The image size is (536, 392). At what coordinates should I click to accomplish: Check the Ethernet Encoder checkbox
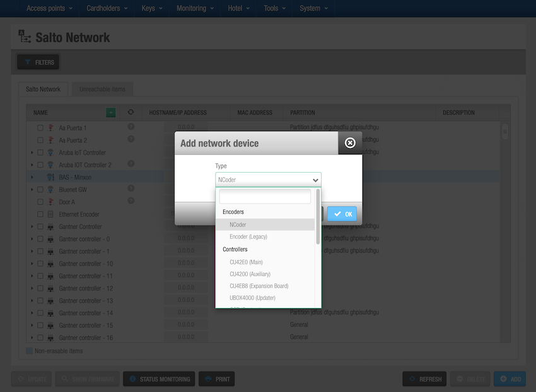[40, 214]
